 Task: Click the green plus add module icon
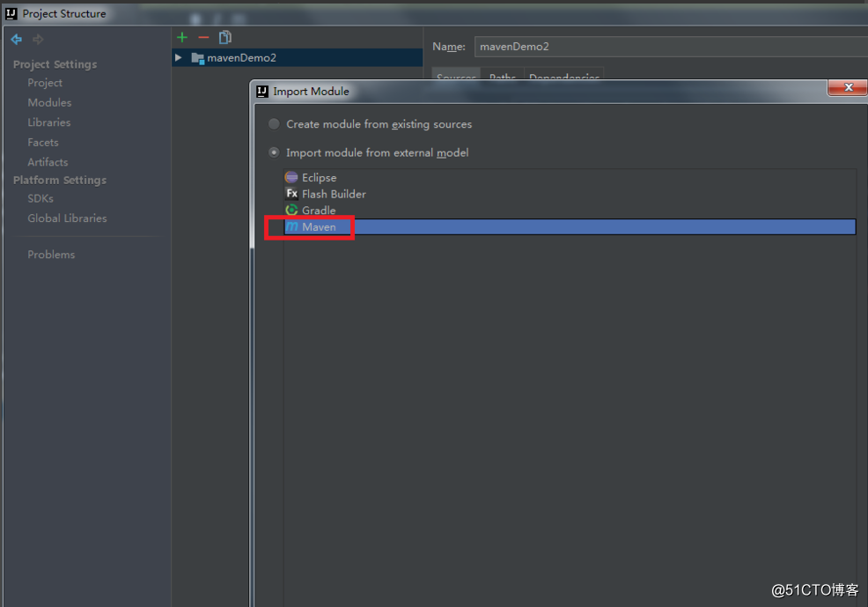[x=182, y=38]
